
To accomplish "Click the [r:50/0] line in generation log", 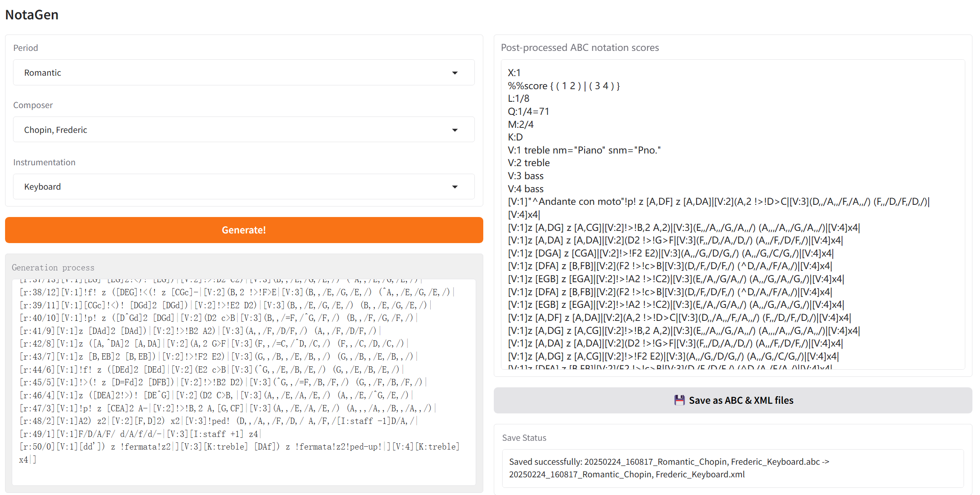I will click(239, 447).
